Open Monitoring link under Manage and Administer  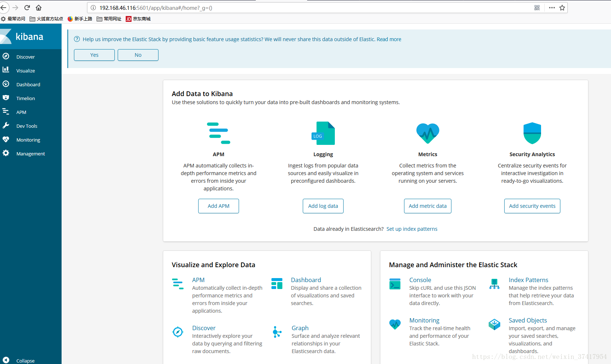tap(424, 320)
